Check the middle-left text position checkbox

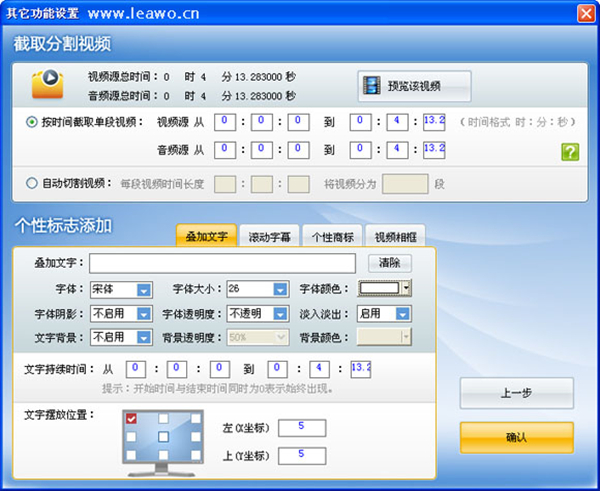tap(131, 437)
